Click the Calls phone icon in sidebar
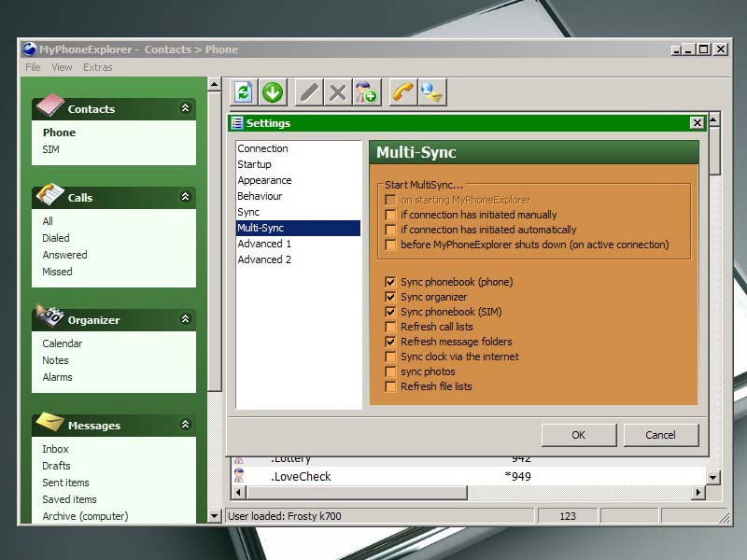The height and width of the screenshot is (560, 747). pyautogui.click(x=50, y=194)
